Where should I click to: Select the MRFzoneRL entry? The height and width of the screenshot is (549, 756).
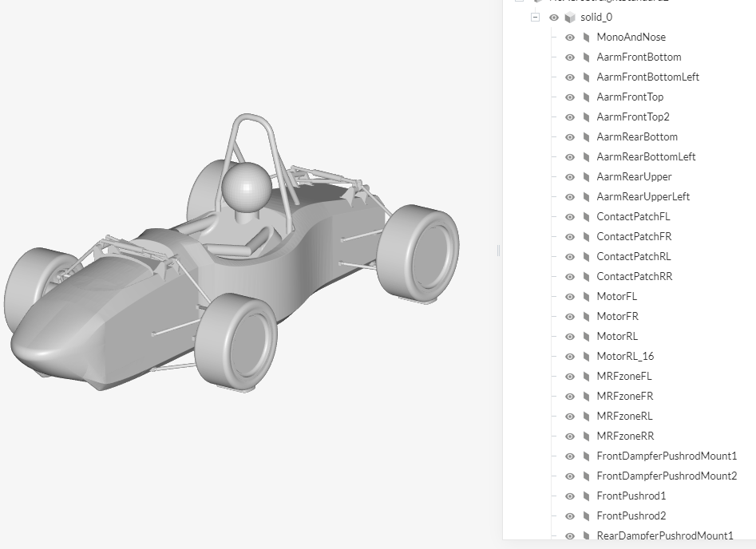[624, 417]
